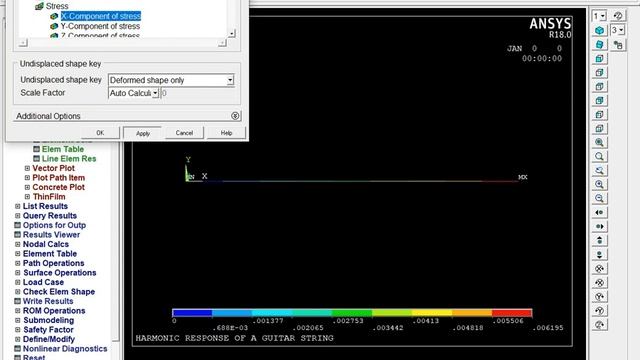Image resolution: width=640 pixels, height=360 pixels.
Task: Pan the model down with arrow icon
Action: 599,255
